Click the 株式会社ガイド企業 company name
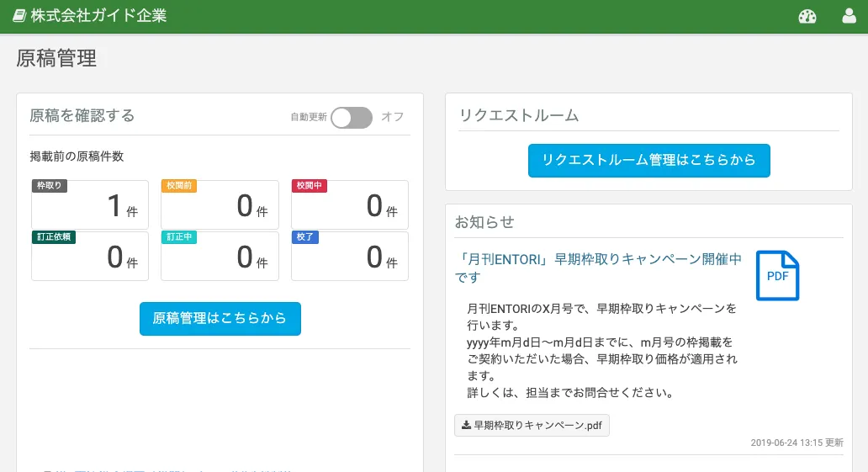This screenshot has height=472, width=868. (98, 15)
